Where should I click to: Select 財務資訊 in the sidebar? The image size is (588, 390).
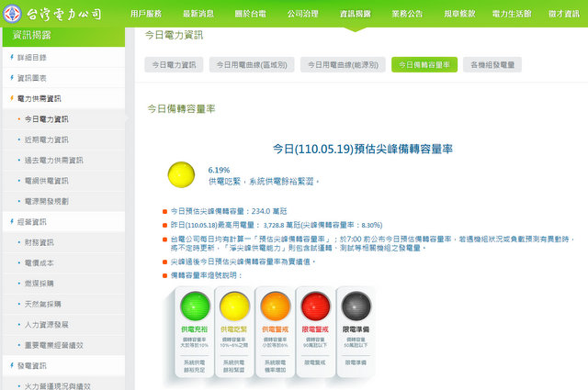tap(63, 242)
